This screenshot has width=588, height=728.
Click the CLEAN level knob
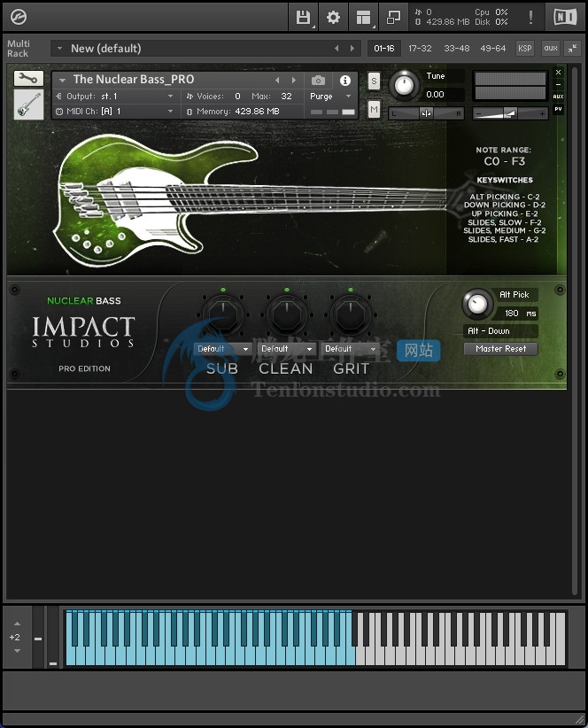[x=287, y=314]
